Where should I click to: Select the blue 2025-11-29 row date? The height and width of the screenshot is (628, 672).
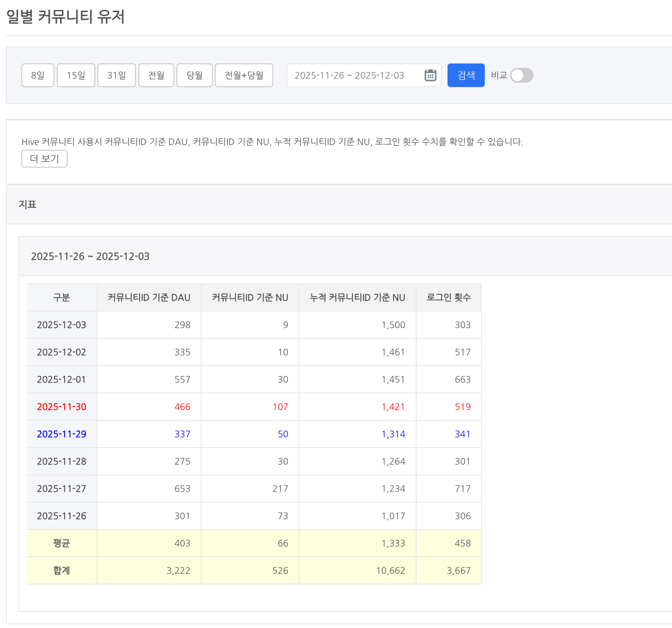click(62, 434)
